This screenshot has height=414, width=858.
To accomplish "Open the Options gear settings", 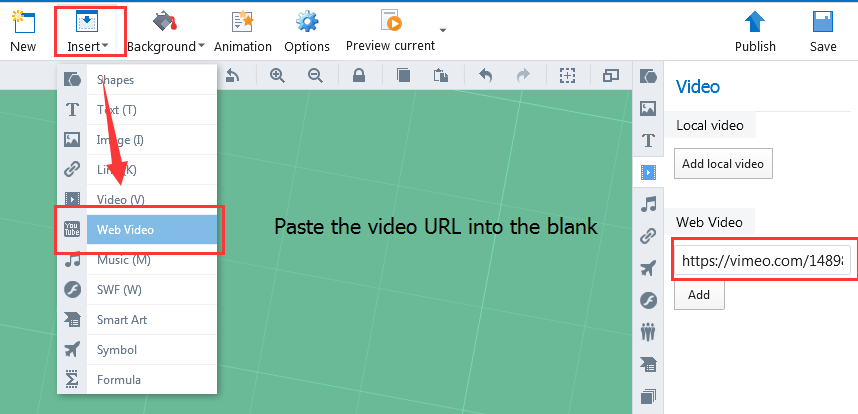I will tap(307, 32).
